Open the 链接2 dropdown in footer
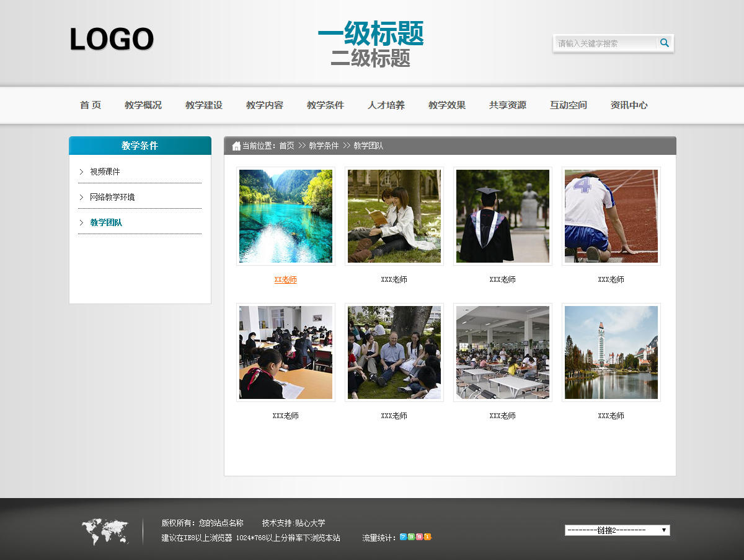Screen dimensions: 744x560 pyautogui.click(x=617, y=530)
